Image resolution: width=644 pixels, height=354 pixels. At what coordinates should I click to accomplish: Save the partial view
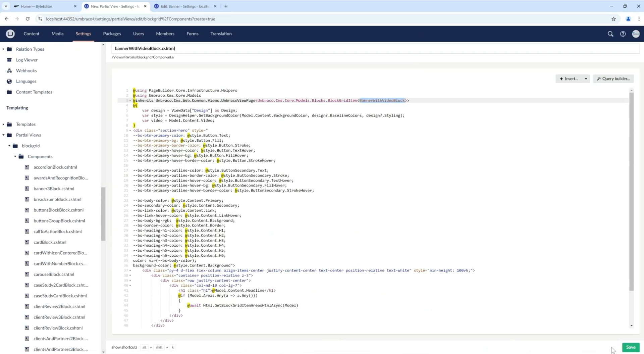coord(631,347)
